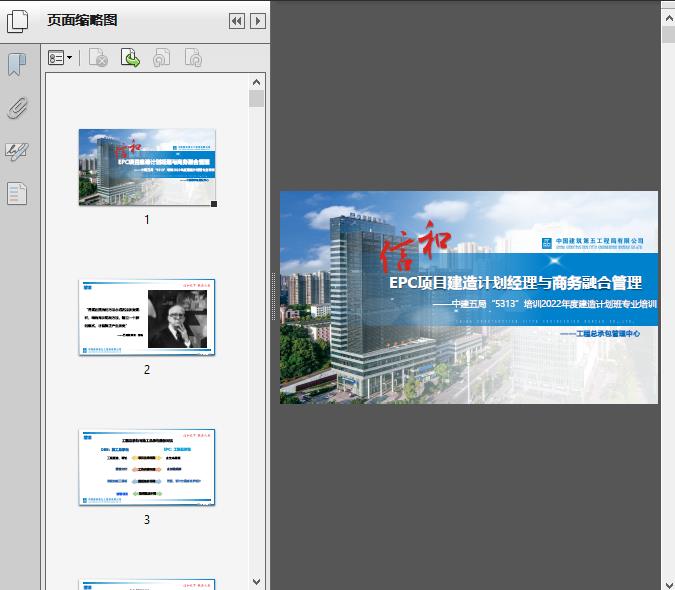Click page number label 2
This screenshot has width=675, height=590.
[147, 370]
